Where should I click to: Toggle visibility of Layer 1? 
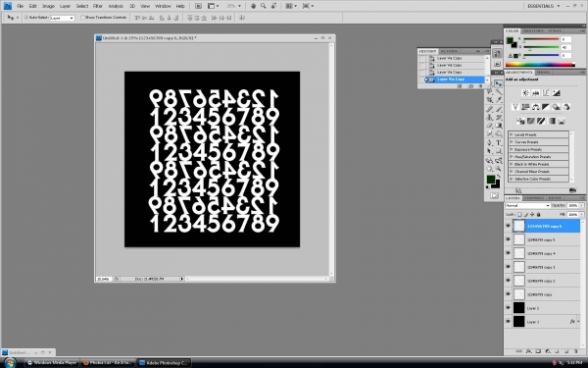[508, 322]
